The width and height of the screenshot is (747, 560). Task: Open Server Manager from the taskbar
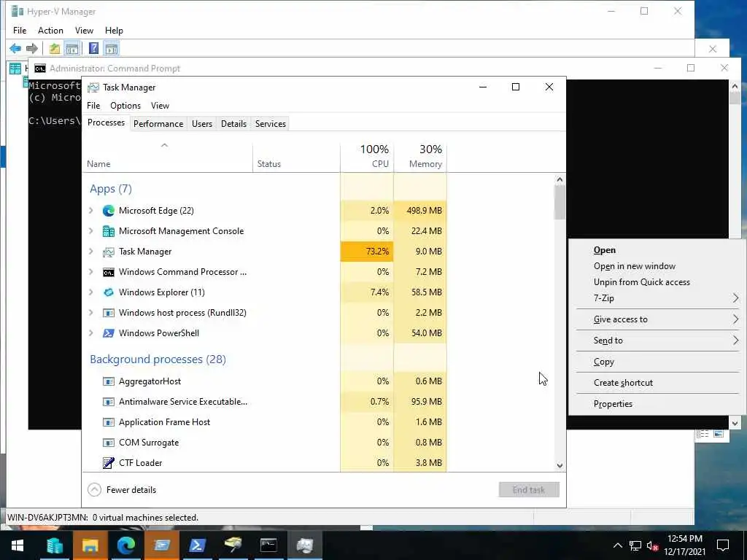55,545
